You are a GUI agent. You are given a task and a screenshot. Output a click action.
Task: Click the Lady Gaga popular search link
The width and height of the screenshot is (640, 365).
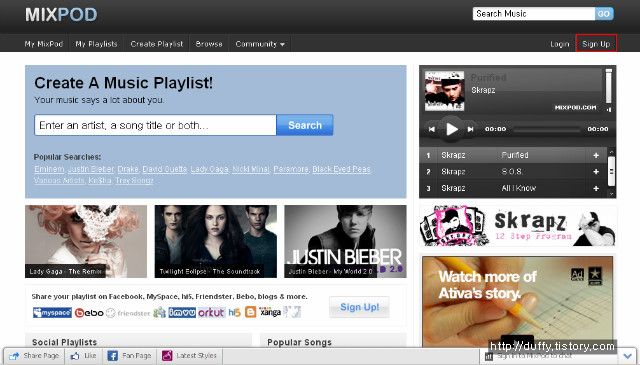pyautogui.click(x=209, y=169)
